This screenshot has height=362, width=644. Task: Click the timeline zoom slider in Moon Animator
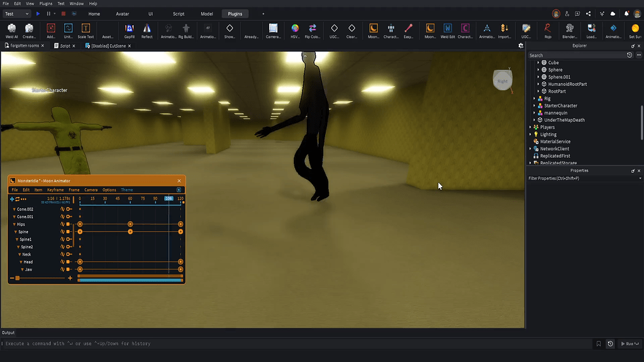tap(18, 278)
